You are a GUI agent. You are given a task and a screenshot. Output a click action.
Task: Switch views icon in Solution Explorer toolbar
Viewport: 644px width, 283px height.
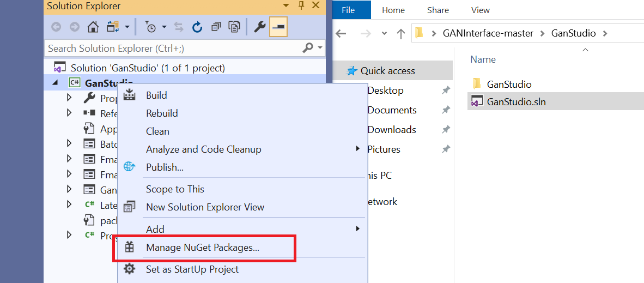[112, 27]
